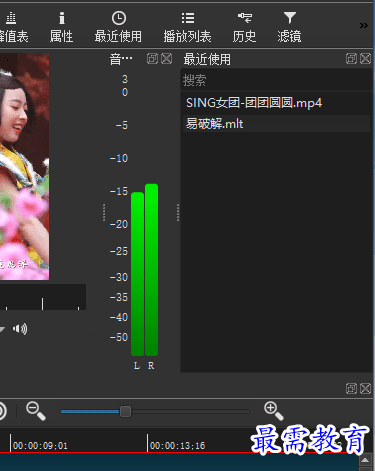Select SING女团-团团圆圆.mp4 in recent list

(276, 103)
